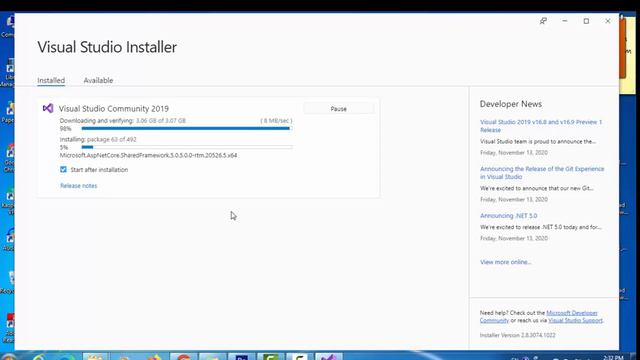Click the purple Visual Studio taskbar icon
This screenshot has width=640, height=360.
point(329,356)
